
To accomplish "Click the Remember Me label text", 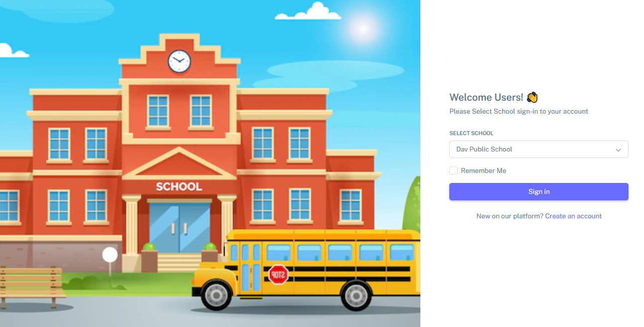I will point(484,170).
